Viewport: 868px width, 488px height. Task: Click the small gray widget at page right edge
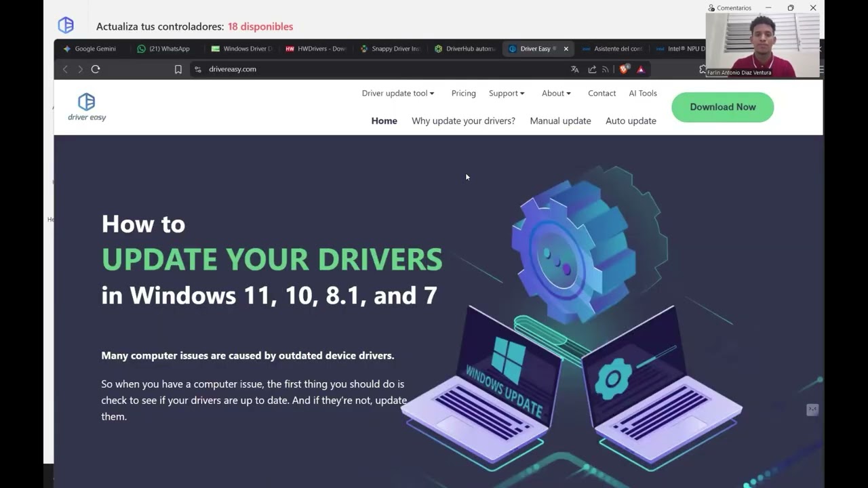[x=812, y=410]
